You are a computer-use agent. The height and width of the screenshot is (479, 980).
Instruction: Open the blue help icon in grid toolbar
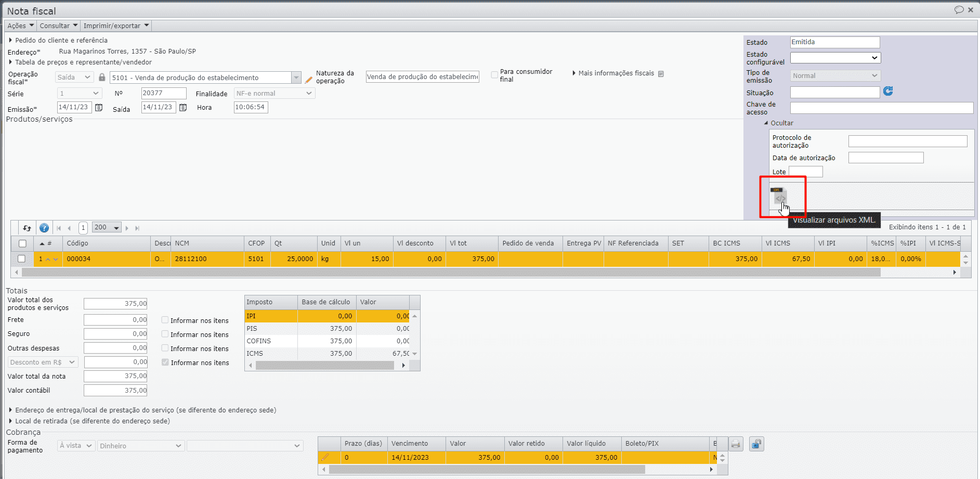click(44, 228)
